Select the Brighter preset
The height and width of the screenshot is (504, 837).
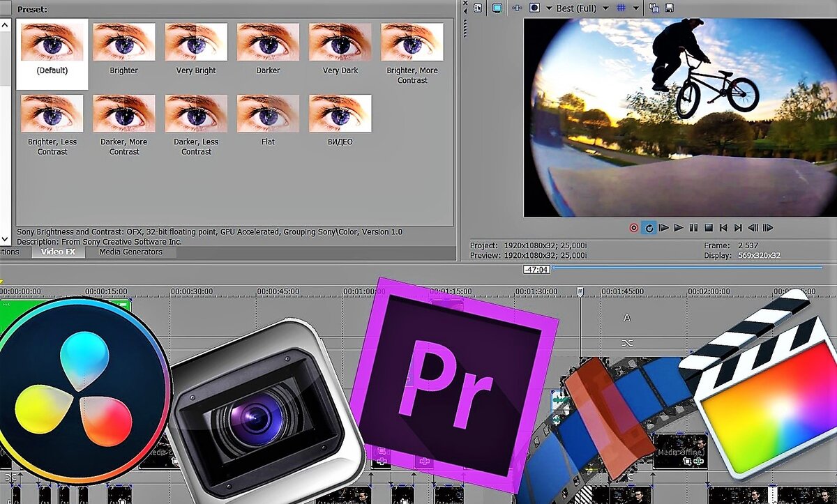click(x=124, y=49)
